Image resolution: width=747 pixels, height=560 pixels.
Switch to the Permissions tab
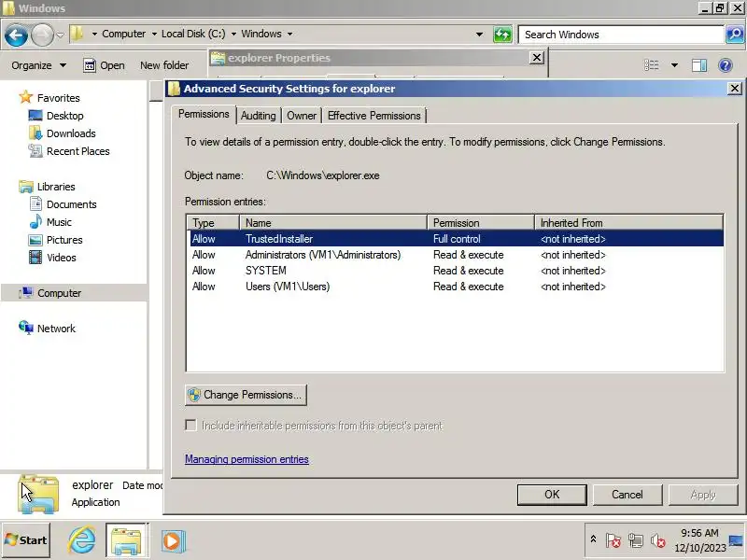pos(204,114)
